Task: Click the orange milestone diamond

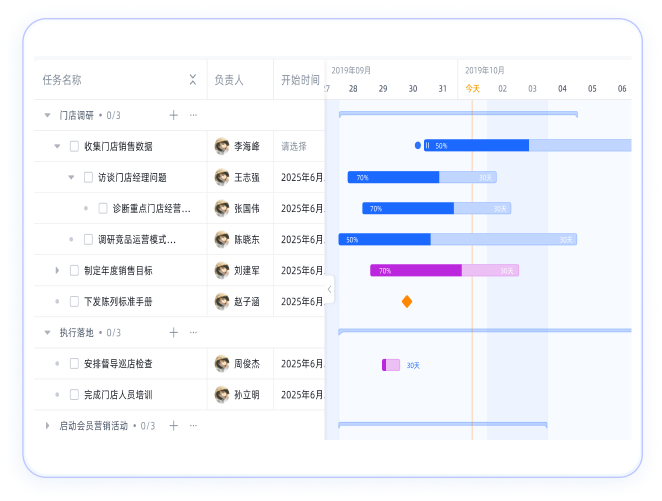Action: pos(407,301)
